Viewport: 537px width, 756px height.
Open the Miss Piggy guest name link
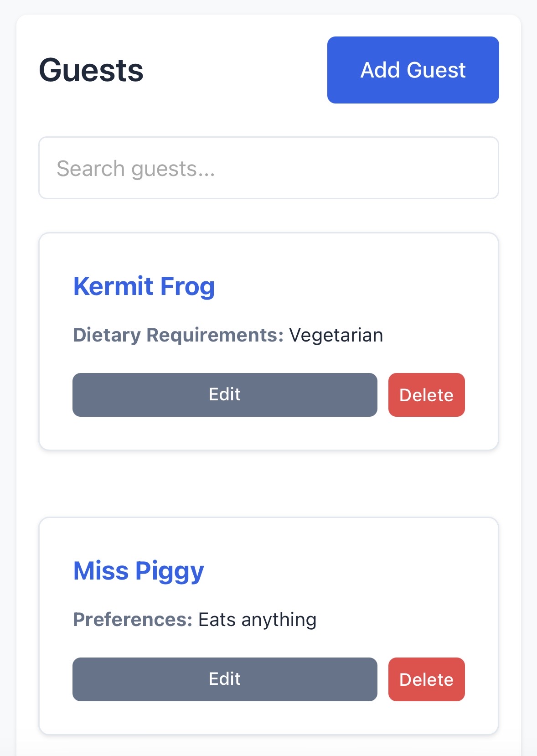tap(139, 571)
